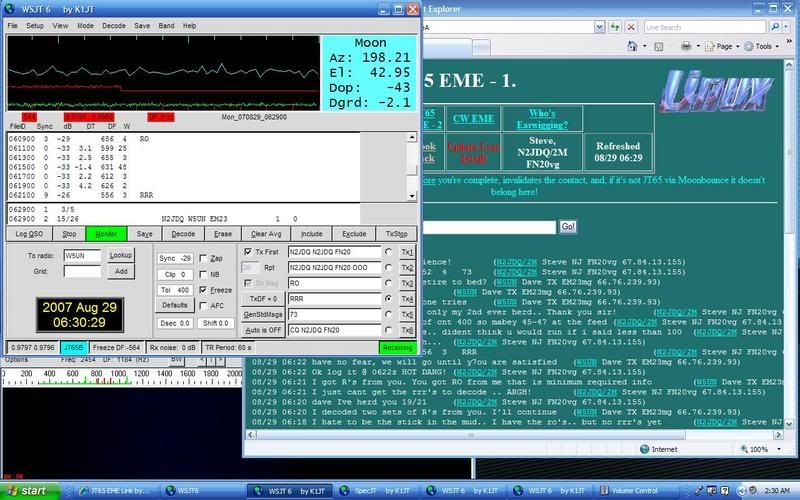This screenshot has width=800, height=500.
Task: Click the green Monitor button
Action: coord(106,234)
